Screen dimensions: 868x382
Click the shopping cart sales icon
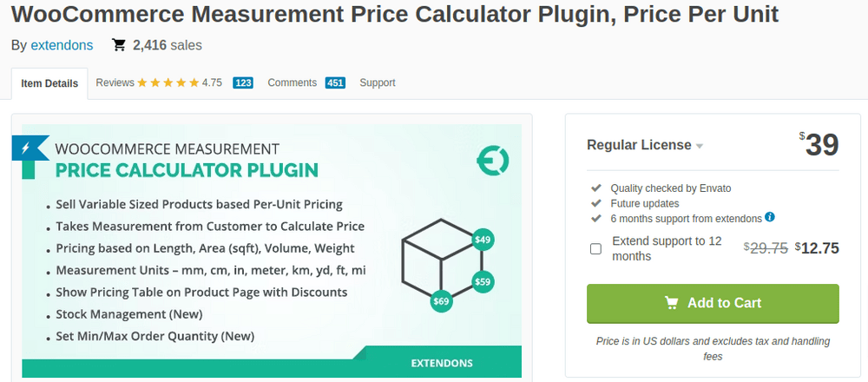coord(119,45)
